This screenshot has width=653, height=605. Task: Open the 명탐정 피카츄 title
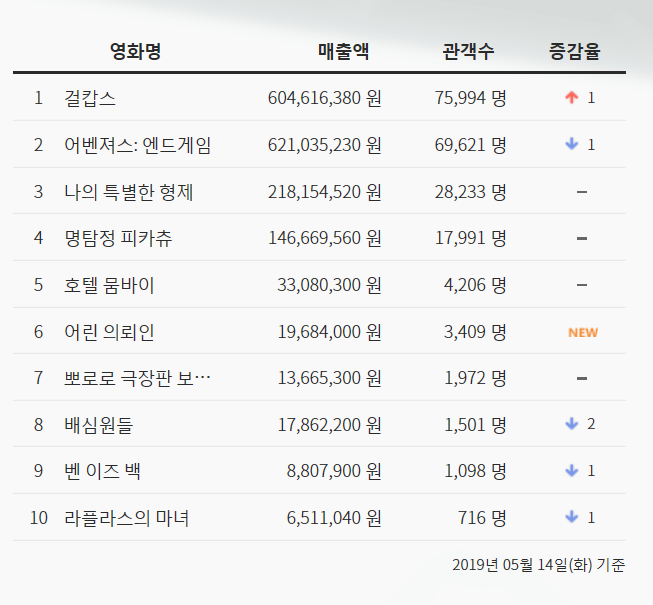[x=117, y=238]
